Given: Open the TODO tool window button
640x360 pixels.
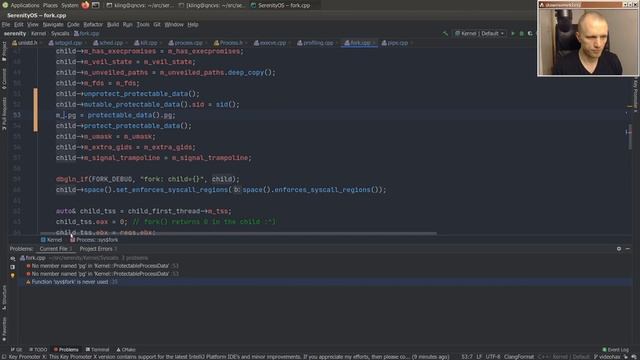Looking at the screenshot, I should (38, 350).
